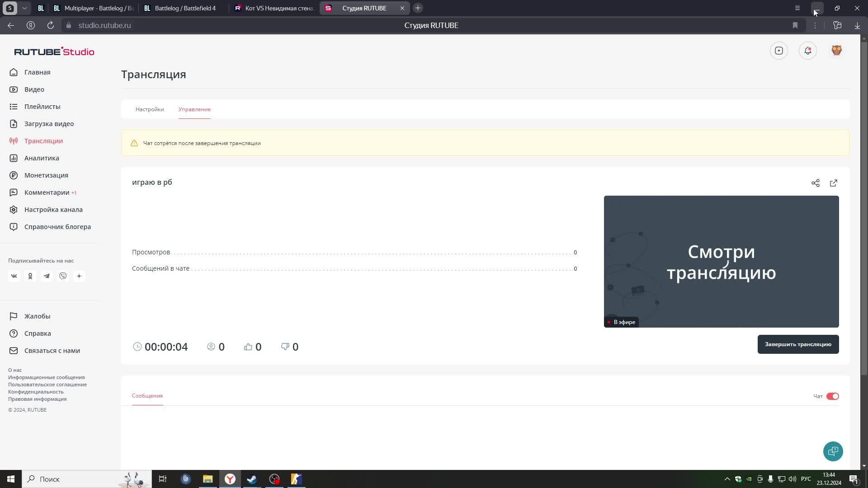Open the Пользовательское соглашение link
Screen dimensions: 868x488
(47, 385)
